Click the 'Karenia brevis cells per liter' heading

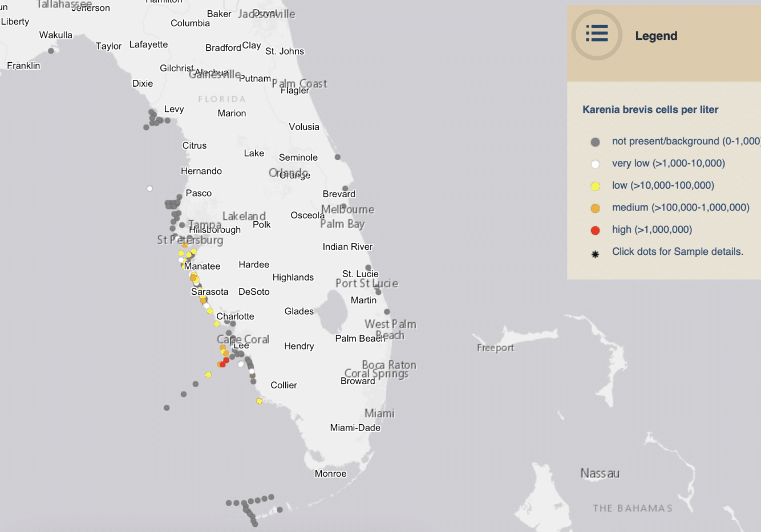pos(650,109)
